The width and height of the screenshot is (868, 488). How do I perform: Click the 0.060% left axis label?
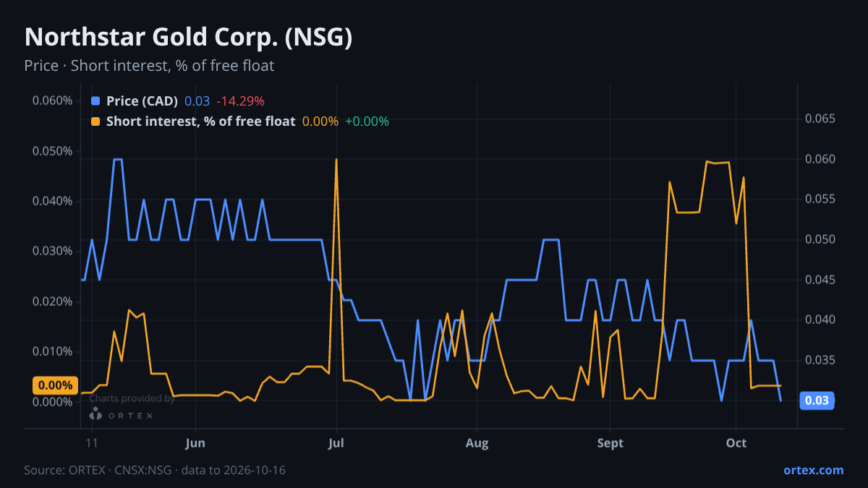52,100
